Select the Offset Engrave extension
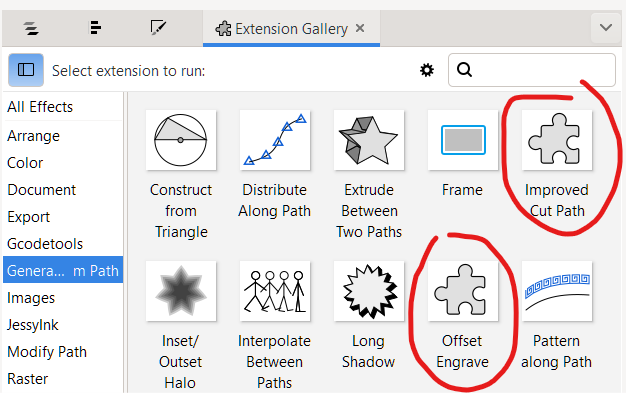Image resolution: width=626 pixels, height=394 pixels. tap(463, 291)
